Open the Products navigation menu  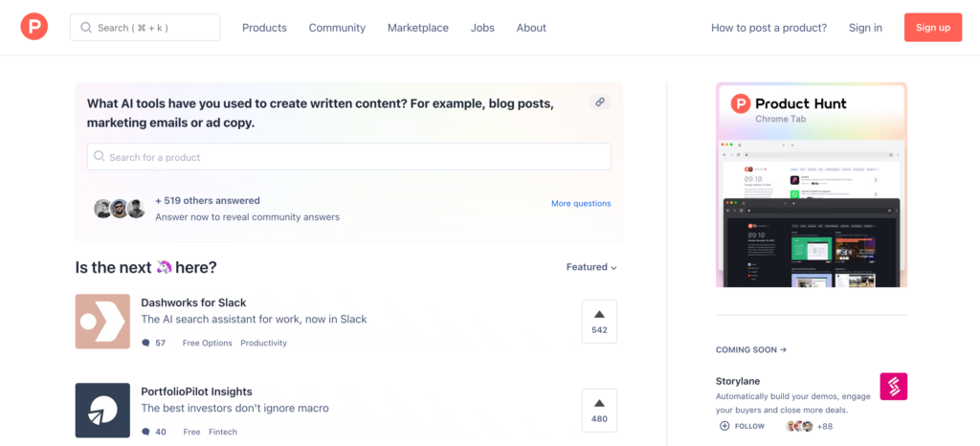[x=264, y=28]
